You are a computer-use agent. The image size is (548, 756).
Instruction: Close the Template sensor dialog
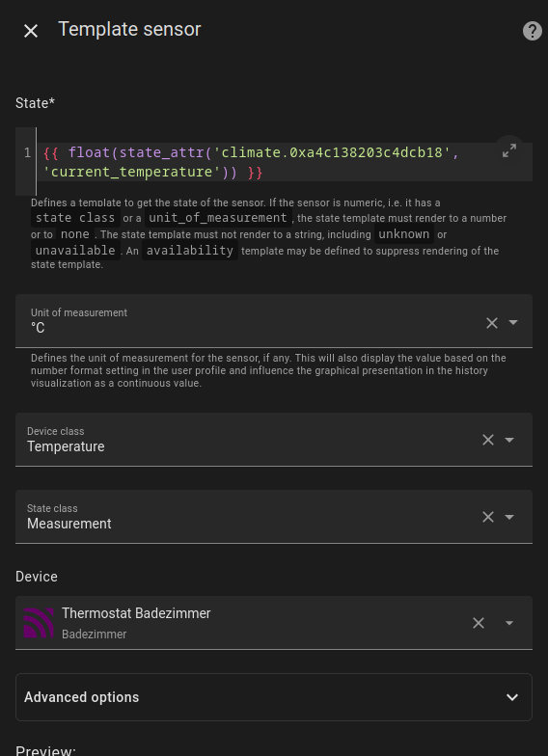pos(31,31)
